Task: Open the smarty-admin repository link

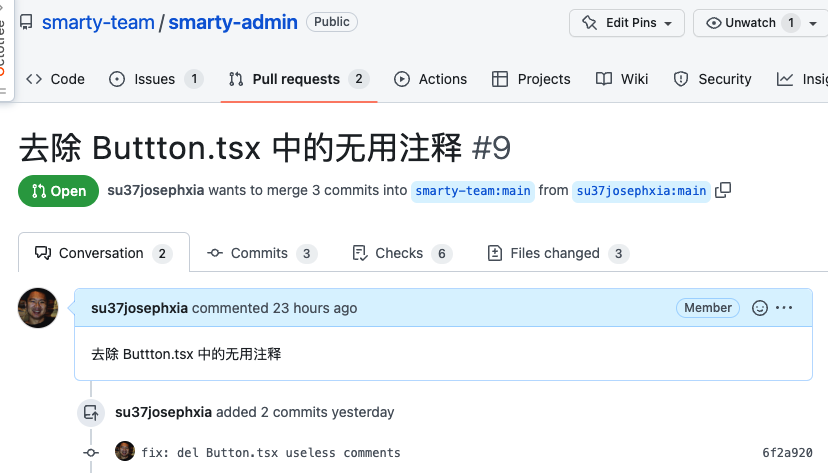Action: [x=233, y=22]
